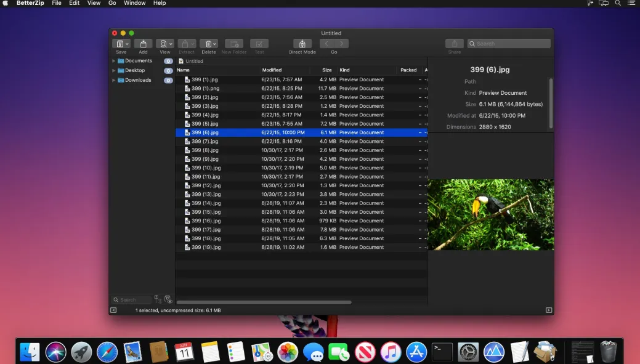Click the toucan preview image
This screenshot has height=364, width=640.
tap(490, 215)
